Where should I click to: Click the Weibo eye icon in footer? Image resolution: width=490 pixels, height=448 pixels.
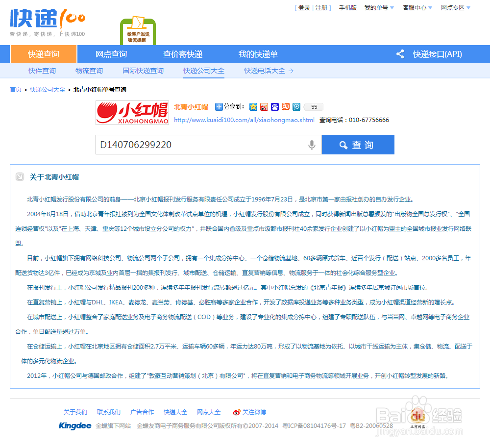[x=237, y=412]
